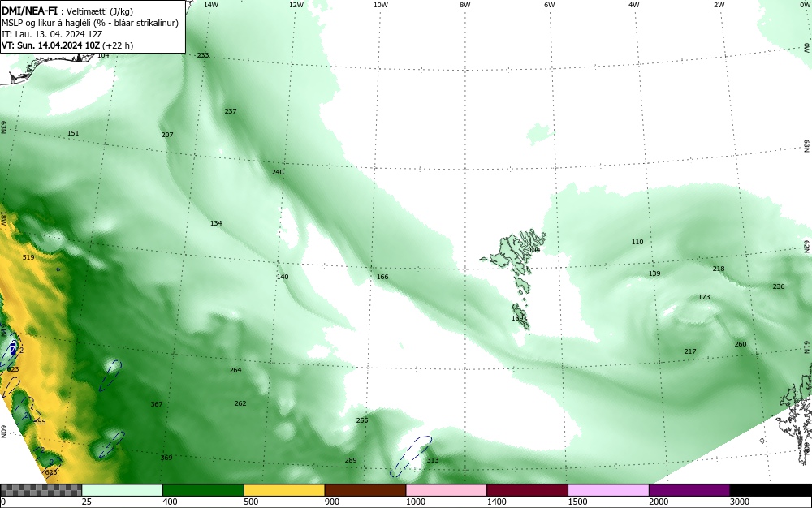The height and width of the screenshot is (508, 812).
Task: Click the map value '217'
Action: click(689, 351)
